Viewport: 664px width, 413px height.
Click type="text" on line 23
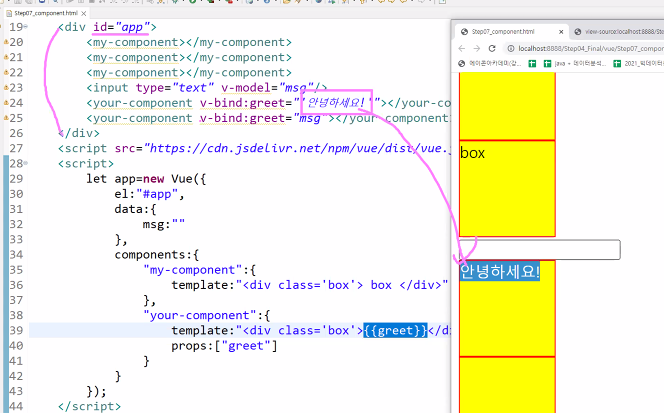click(x=174, y=88)
